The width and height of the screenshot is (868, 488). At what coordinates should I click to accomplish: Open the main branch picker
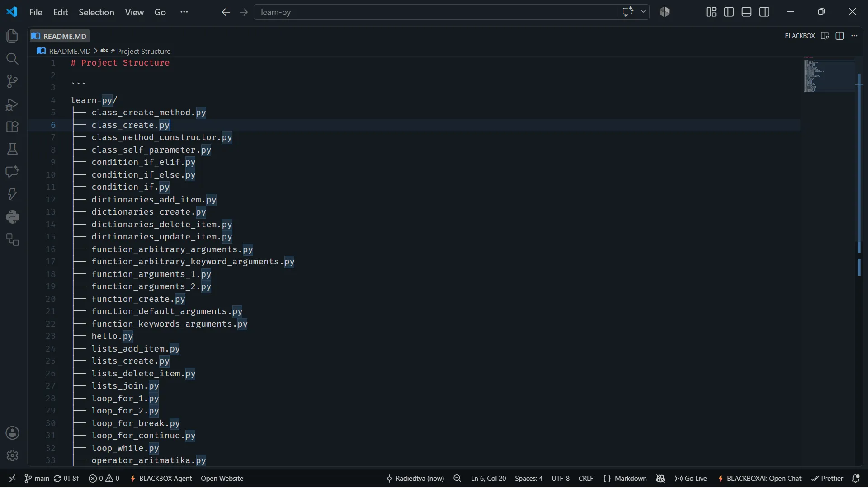point(37,479)
